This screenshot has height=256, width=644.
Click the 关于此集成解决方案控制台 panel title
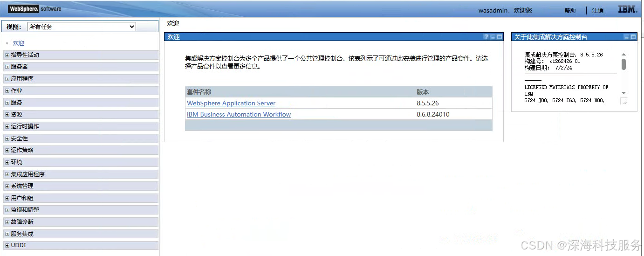pos(551,37)
